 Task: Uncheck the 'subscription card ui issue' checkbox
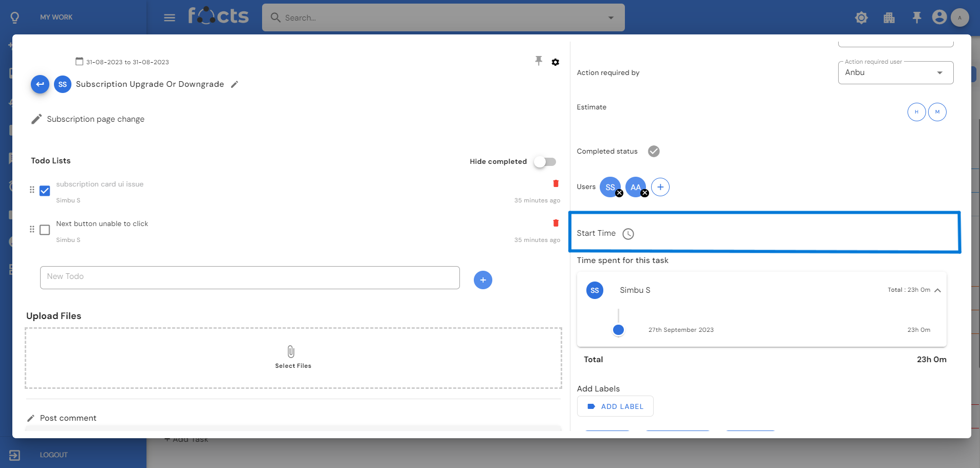click(x=45, y=191)
